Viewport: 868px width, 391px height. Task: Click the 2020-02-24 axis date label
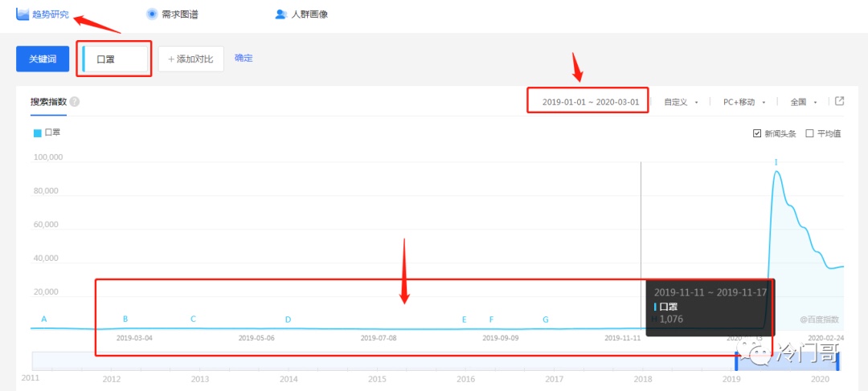pos(826,338)
